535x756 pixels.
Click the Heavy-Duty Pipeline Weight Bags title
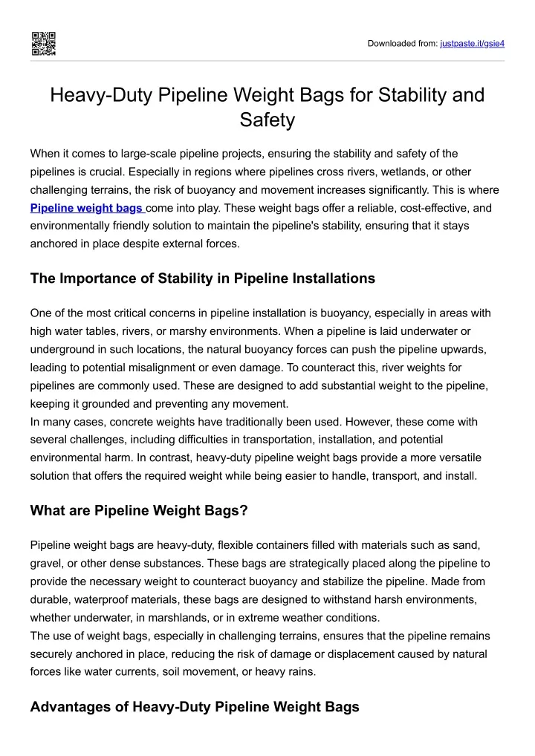coord(267,107)
